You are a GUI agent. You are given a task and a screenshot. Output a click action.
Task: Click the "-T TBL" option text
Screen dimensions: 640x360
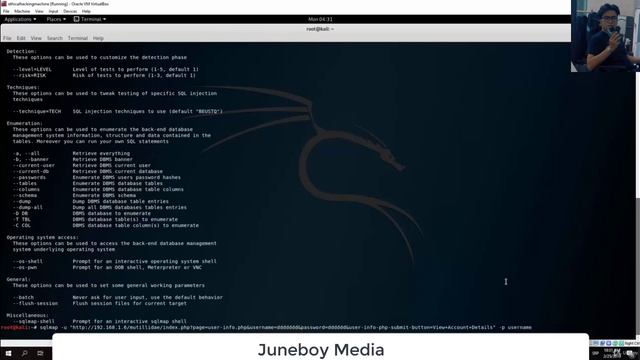[22, 220]
